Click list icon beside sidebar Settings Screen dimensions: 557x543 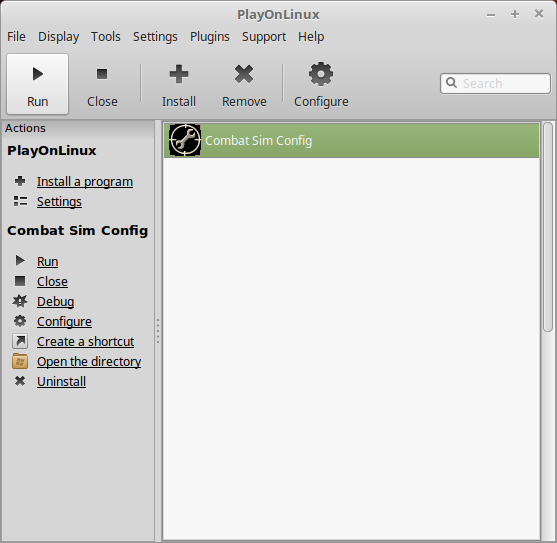pyautogui.click(x=20, y=201)
